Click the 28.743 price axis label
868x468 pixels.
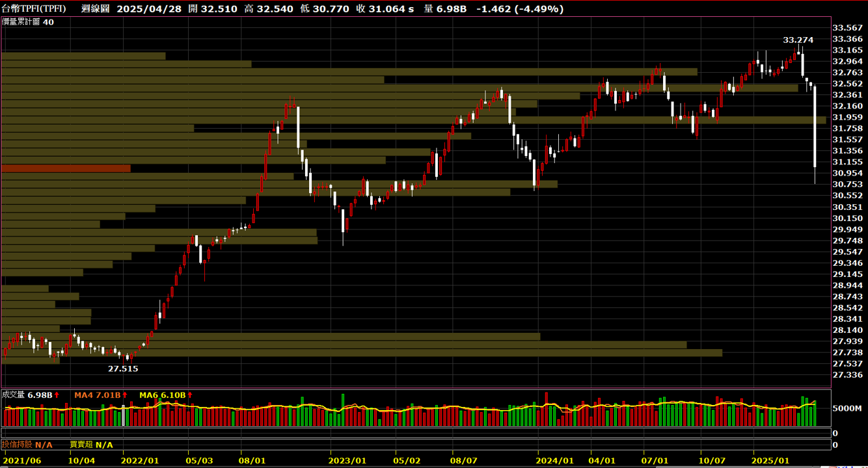click(848, 296)
